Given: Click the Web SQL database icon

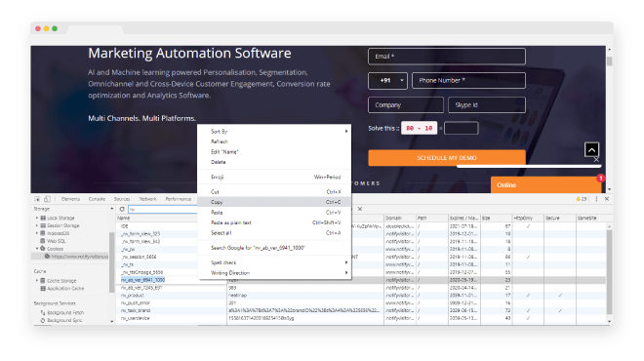Looking at the screenshot, I should point(43,241).
